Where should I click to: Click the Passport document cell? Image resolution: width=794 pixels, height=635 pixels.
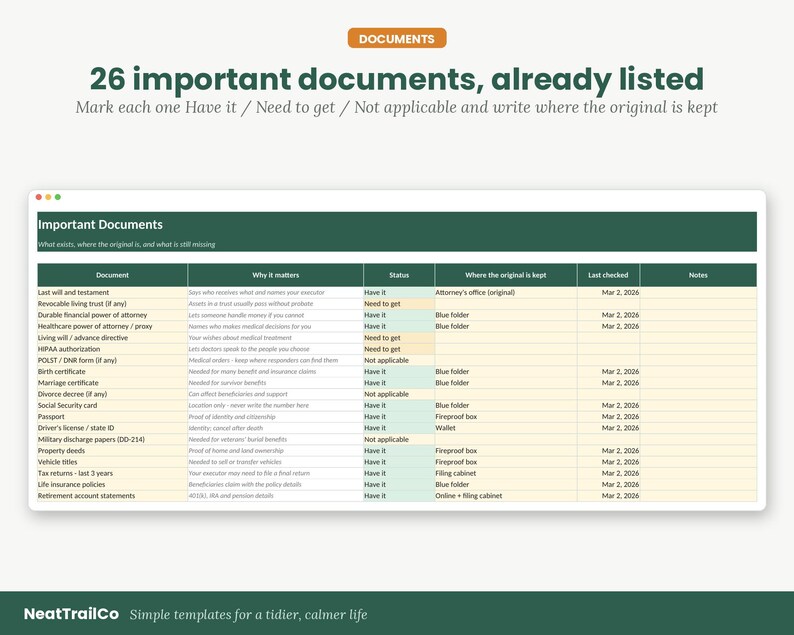click(112, 417)
